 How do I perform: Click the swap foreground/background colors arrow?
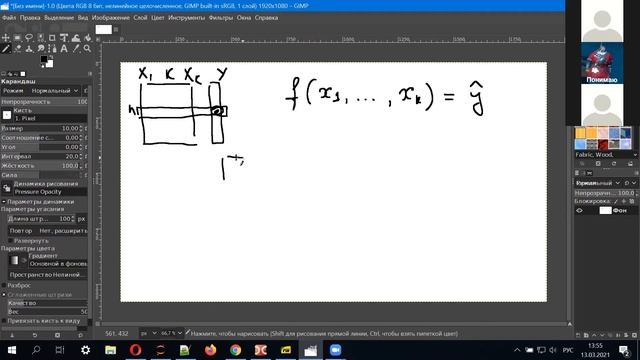tap(51, 58)
